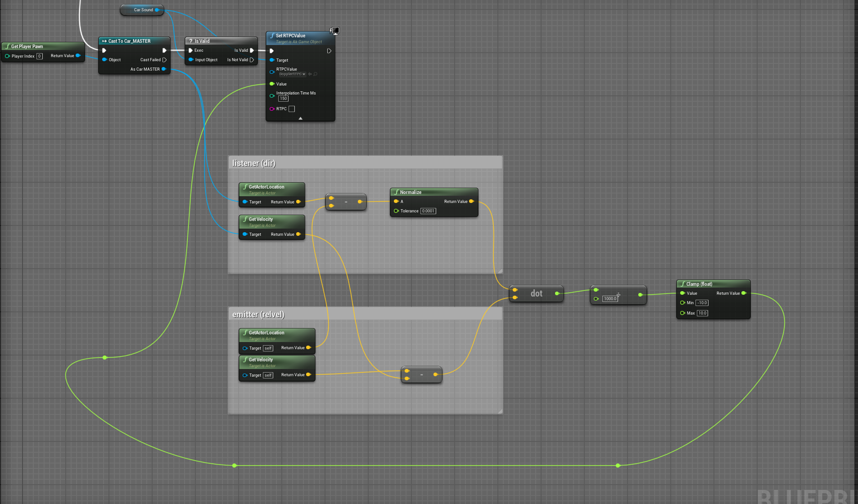Collapse Set RTPCValue advanced pins arrow
The width and height of the screenshot is (858, 504).
(300, 118)
